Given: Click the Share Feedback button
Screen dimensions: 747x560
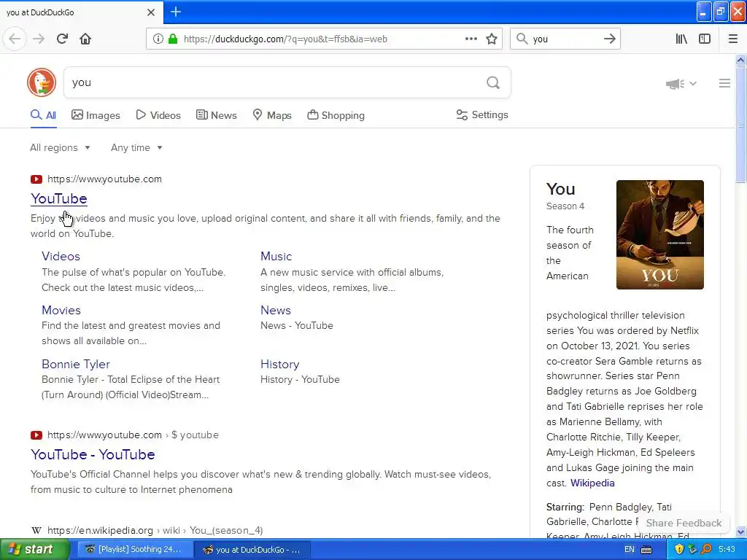Looking at the screenshot, I should point(684,523).
